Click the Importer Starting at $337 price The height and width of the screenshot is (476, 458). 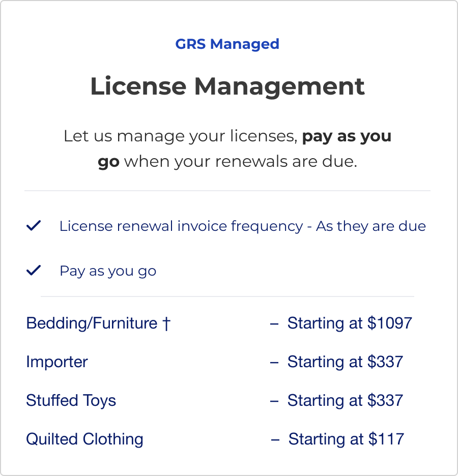coord(345,362)
